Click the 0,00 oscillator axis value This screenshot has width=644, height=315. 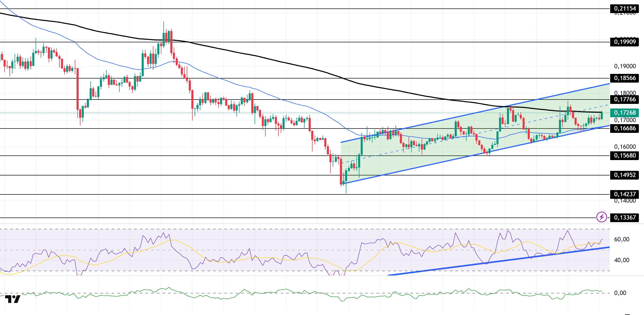(620, 293)
